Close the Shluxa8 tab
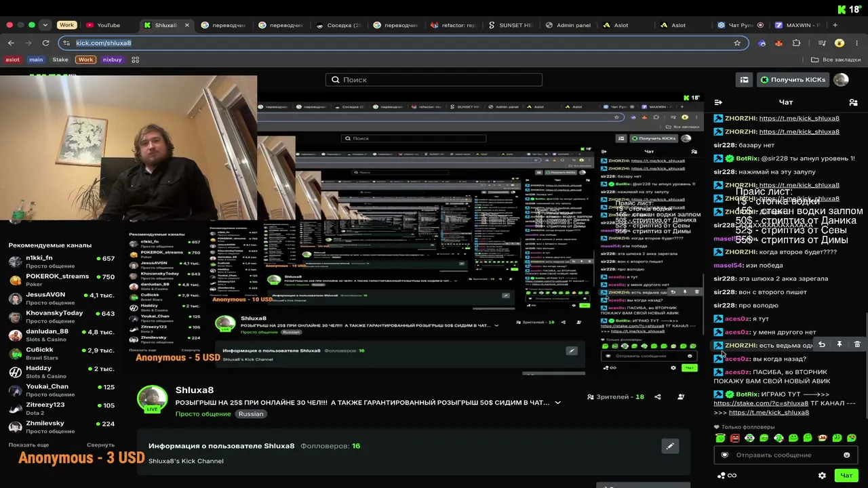The image size is (868, 488). 187,25
